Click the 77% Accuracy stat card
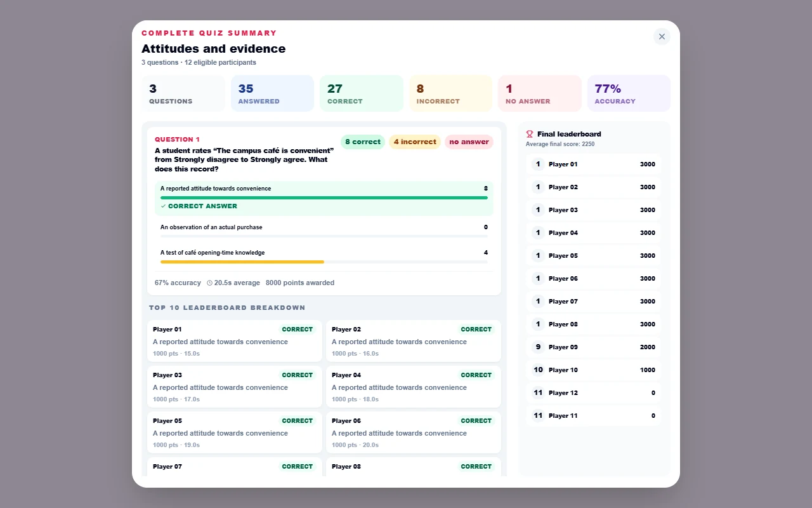This screenshot has height=508, width=812. [629, 93]
